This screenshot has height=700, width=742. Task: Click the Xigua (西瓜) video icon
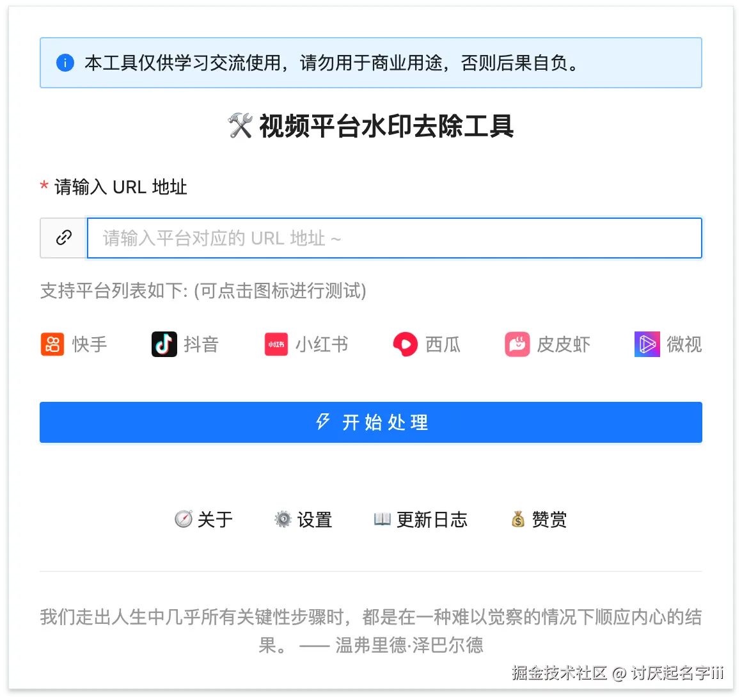[x=406, y=344]
